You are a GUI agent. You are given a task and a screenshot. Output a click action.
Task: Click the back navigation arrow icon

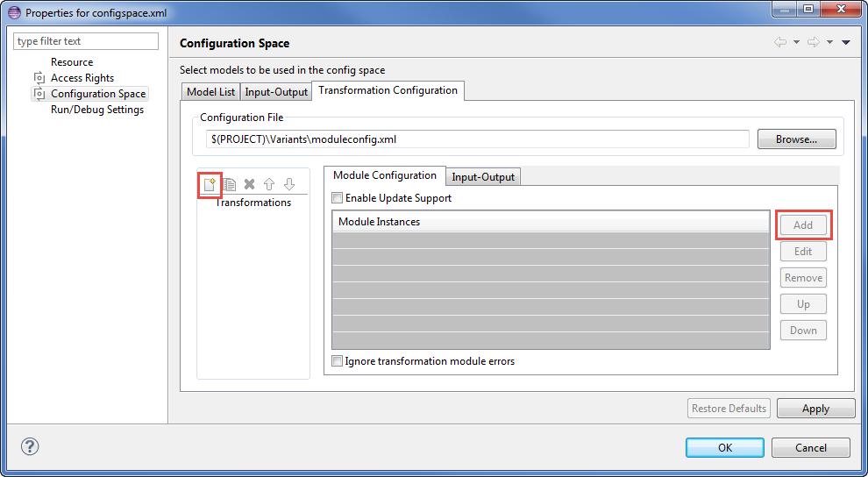coord(779,42)
